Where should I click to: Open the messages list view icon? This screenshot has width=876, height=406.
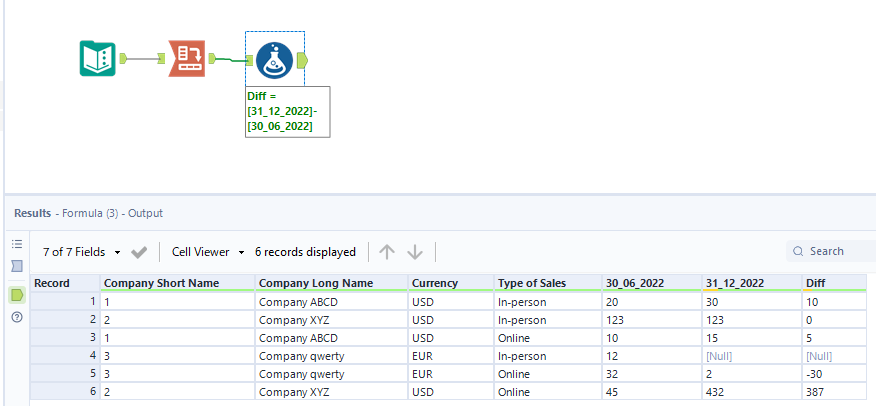pos(17,244)
